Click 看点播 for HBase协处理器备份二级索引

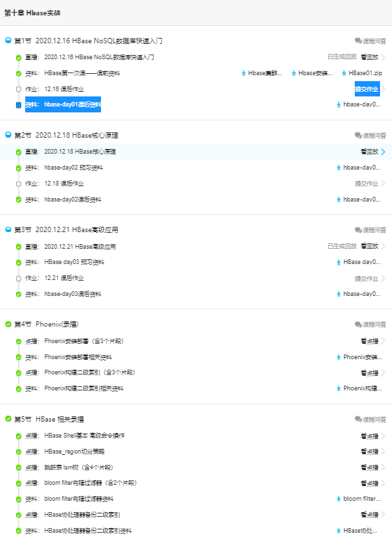coord(369,515)
